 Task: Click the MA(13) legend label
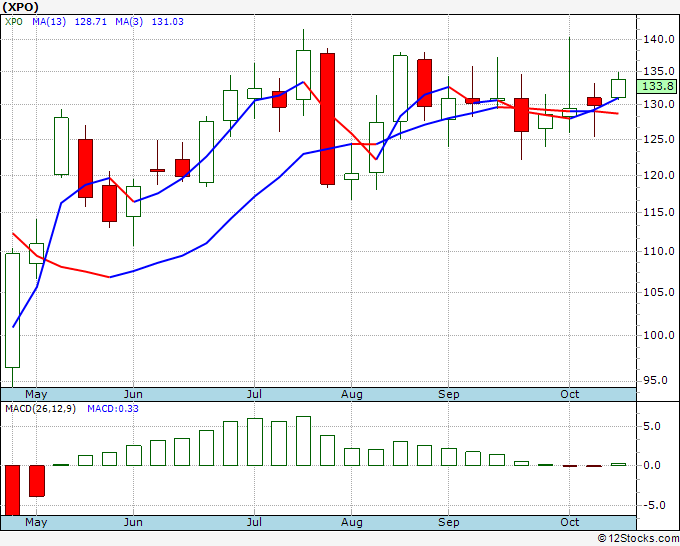click(49, 22)
